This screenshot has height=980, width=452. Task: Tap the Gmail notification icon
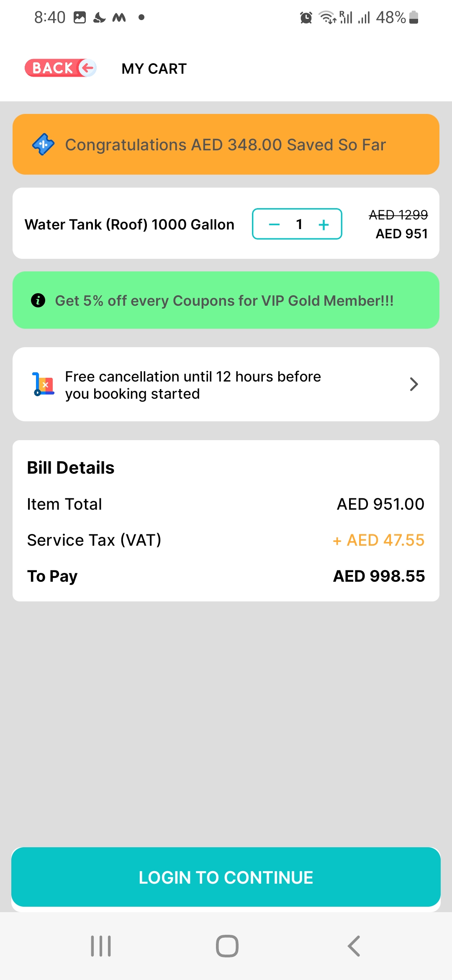pos(119,18)
